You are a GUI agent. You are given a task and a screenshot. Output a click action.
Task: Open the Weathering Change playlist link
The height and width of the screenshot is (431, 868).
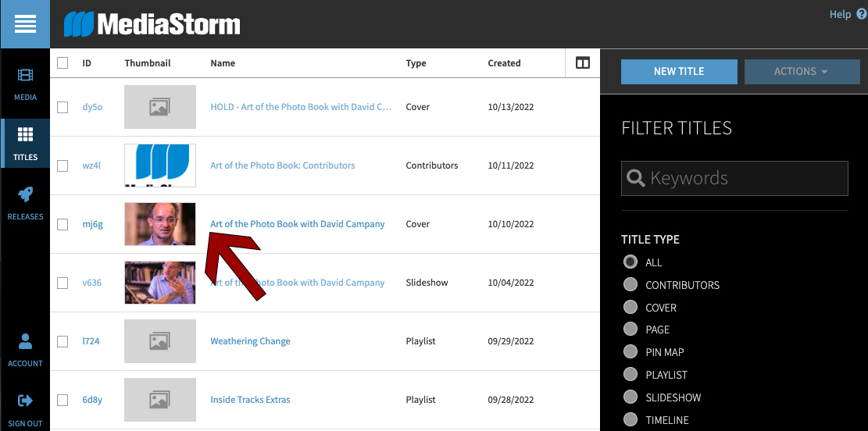tap(250, 341)
